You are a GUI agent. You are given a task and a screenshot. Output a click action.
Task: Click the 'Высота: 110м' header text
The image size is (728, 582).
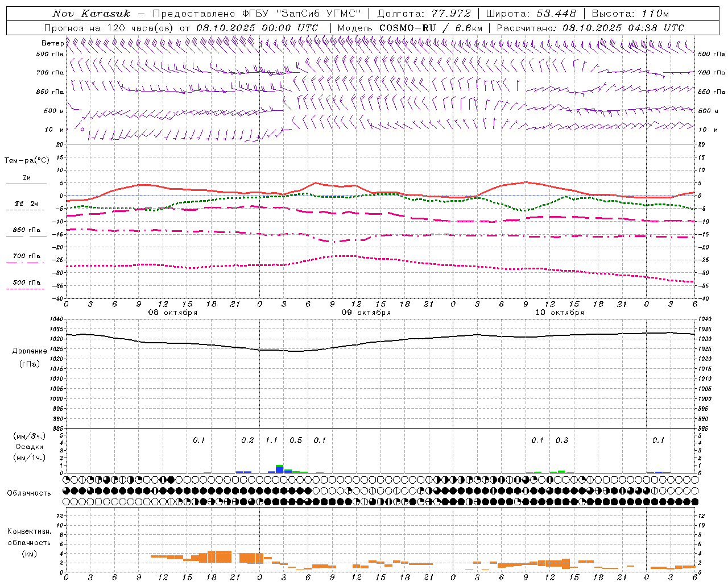[x=630, y=14]
